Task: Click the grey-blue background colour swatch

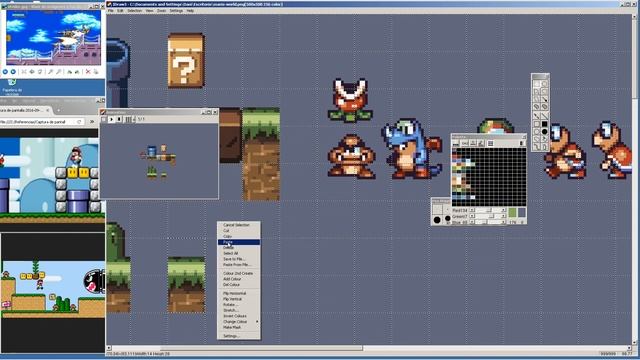Action: tap(522, 213)
